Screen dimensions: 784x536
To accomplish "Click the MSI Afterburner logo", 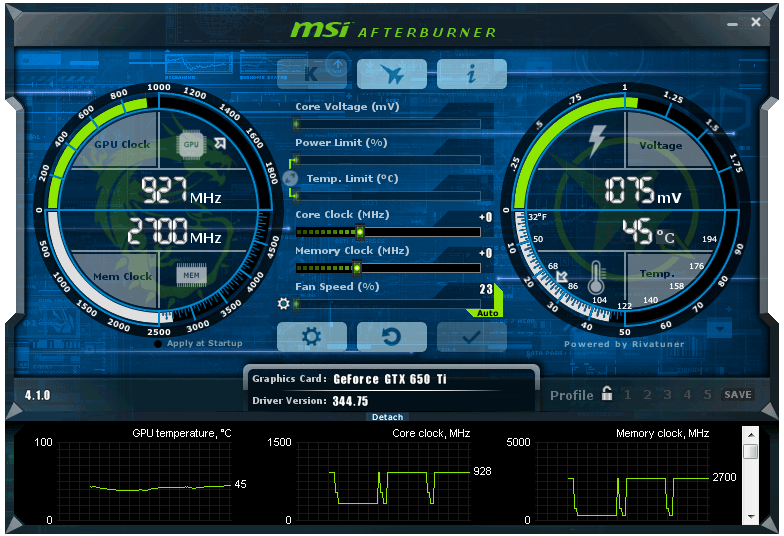I will pyautogui.click(x=394, y=30).
